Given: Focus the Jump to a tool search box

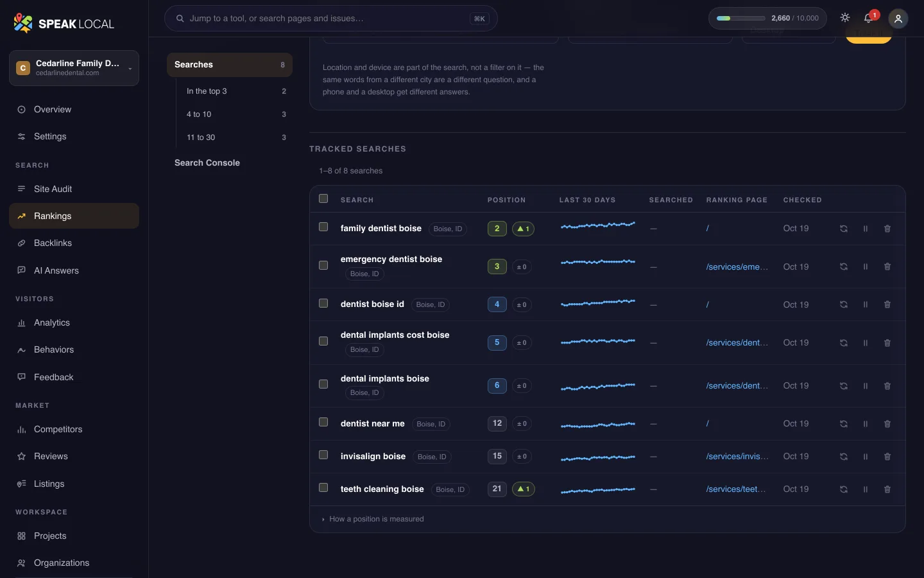Looking at the screenshot, I should (x=330, y=19).
